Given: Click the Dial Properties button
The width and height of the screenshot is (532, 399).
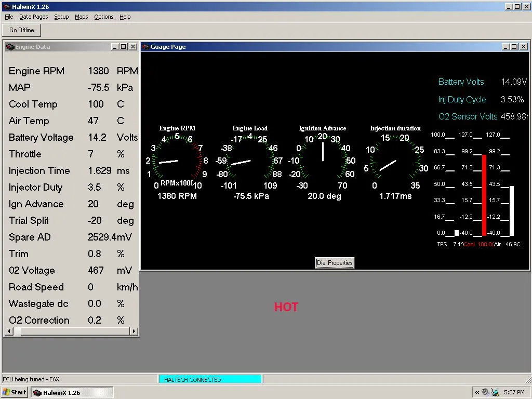Looking at the screenshot, I should [x=335, y=263].
